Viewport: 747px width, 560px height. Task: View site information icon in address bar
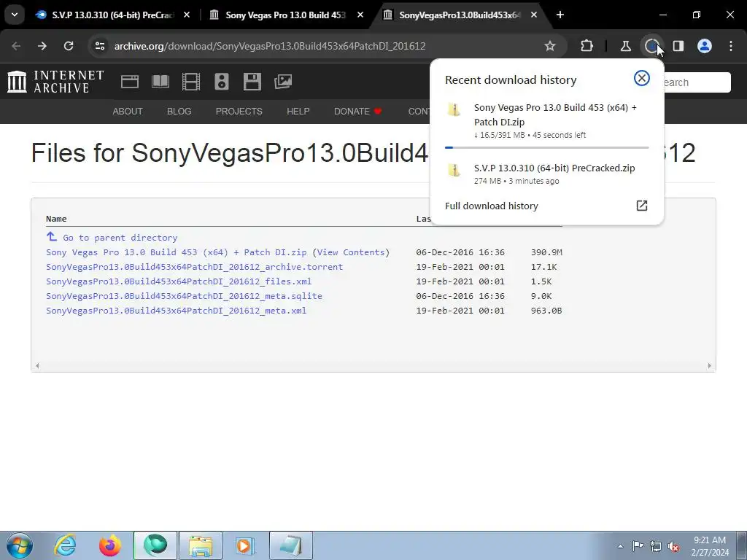click(x=100, y=46)
